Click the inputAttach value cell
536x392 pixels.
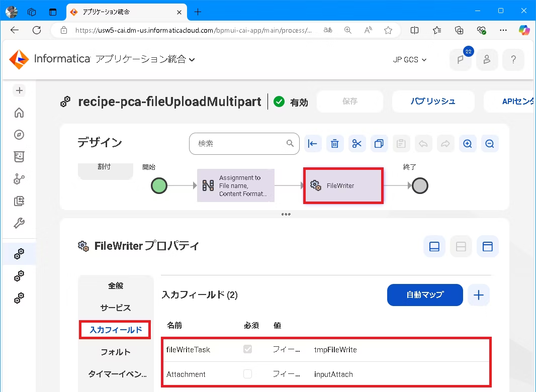point(334,374)
